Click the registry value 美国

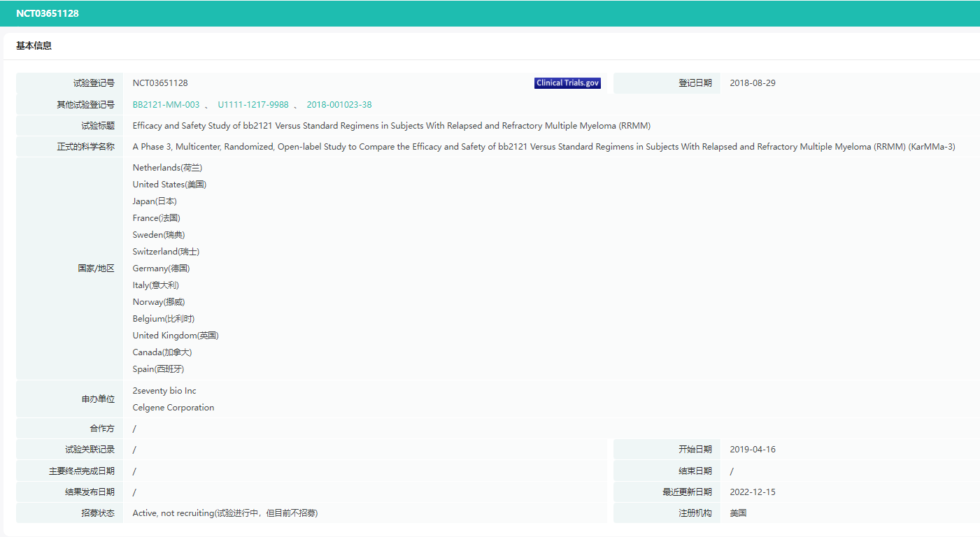738,513
